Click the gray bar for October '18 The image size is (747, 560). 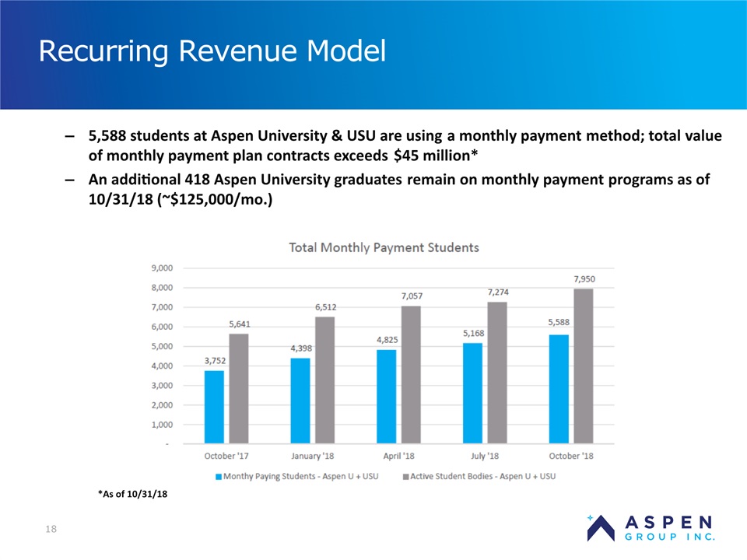[x=584, y=366]
